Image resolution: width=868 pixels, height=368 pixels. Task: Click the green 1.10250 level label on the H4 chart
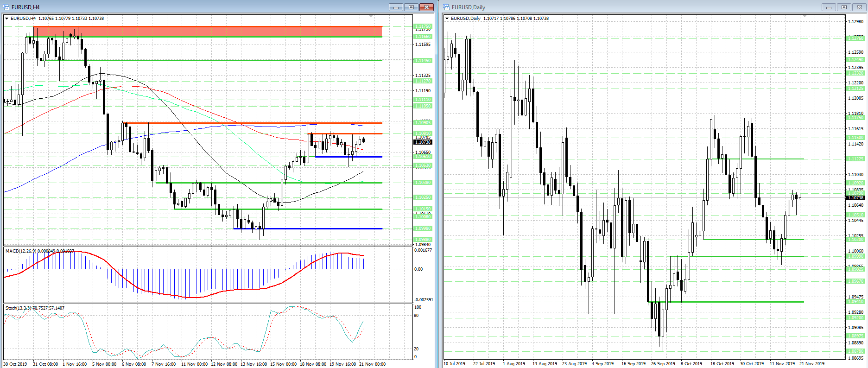pos(423,197)
